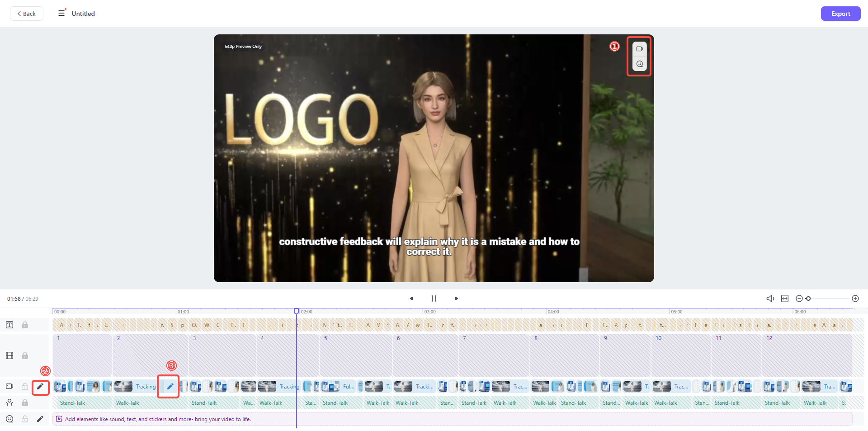Select scene 2 on the timeline
The width and height of the screenshot is (868, 431).
click(151, 355)
